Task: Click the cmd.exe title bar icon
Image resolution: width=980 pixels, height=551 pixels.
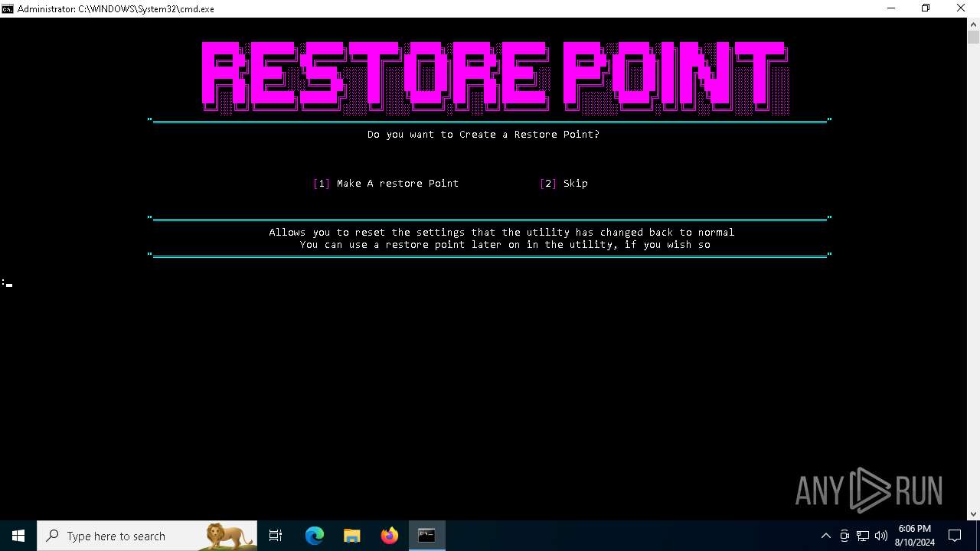Action: click(x=8, y=8)
